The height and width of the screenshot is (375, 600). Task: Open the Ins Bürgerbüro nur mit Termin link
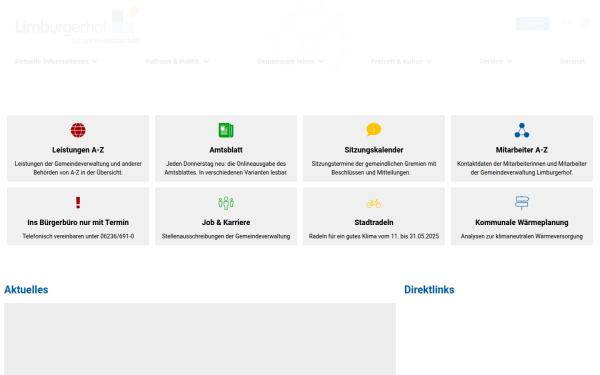pos(78,222)
